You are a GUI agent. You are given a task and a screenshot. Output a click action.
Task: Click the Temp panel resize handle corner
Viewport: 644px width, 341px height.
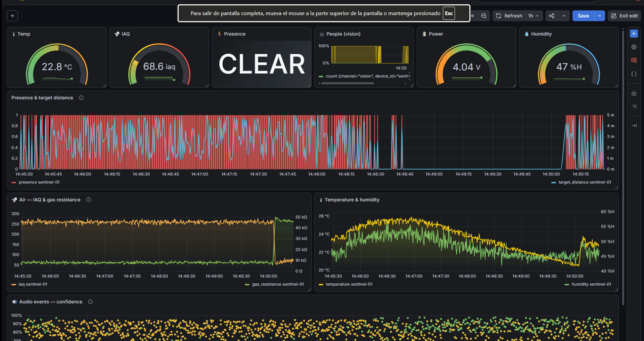coord(104,86)
